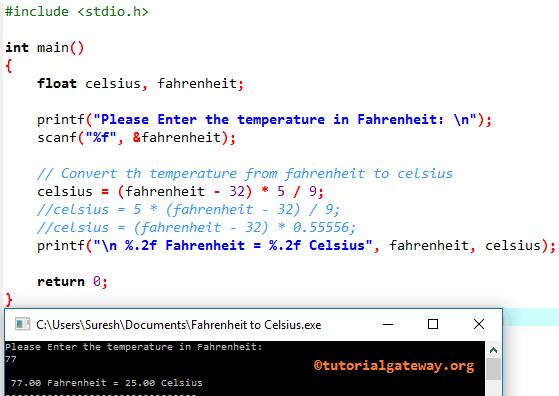This screenshot has height=396, width=559.
Task: Click the console window app icon
Action: click(22, 324)
